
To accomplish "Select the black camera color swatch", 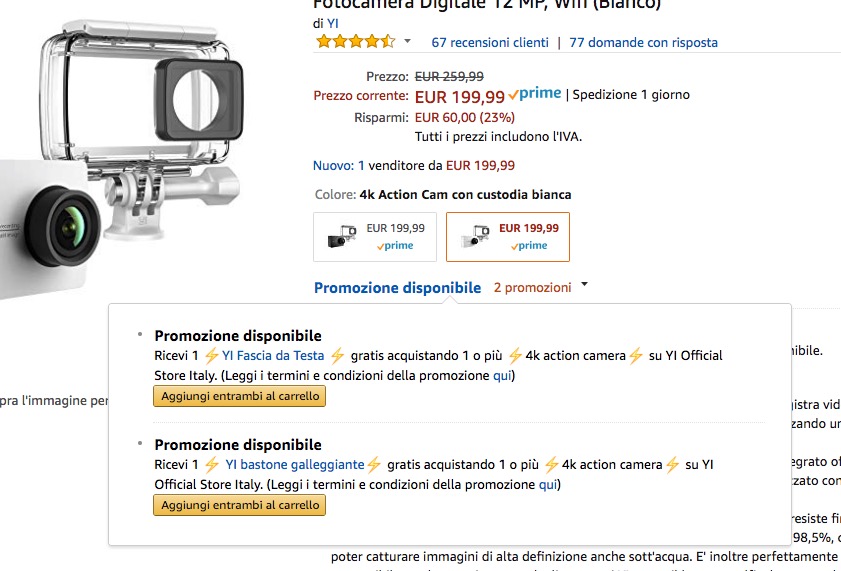I will (375, 237).
